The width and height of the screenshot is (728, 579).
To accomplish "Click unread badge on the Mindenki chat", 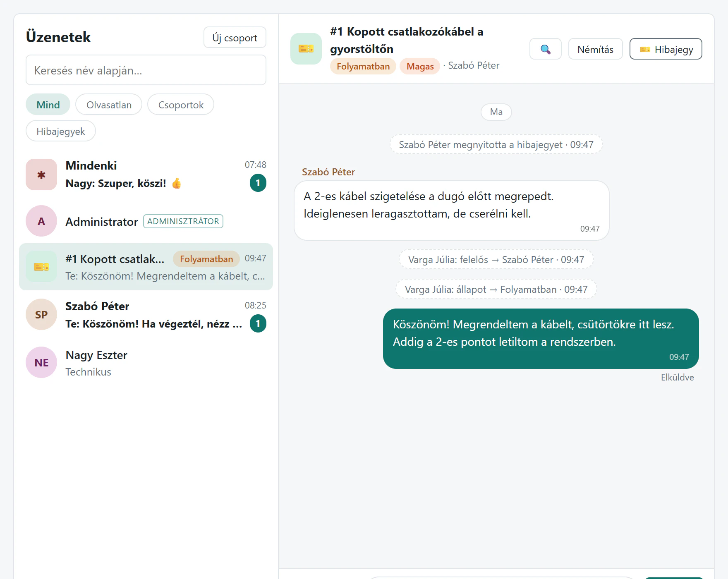I will [x=258, y=183].
